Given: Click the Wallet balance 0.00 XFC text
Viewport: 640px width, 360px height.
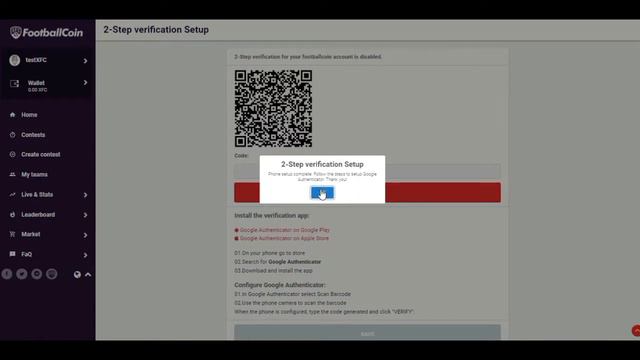Looking at the screenshot, I should coord(37,90).
